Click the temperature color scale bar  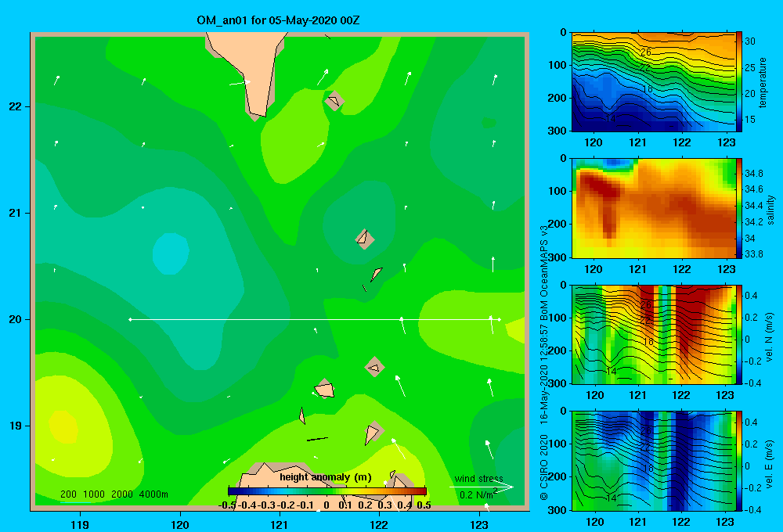pos(739,82)
